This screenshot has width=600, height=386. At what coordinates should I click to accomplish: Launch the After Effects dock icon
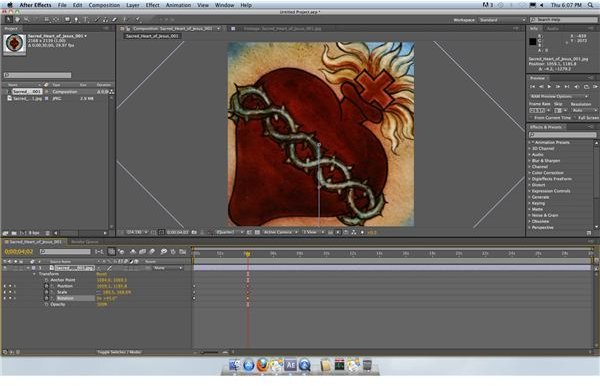point(290,365)
